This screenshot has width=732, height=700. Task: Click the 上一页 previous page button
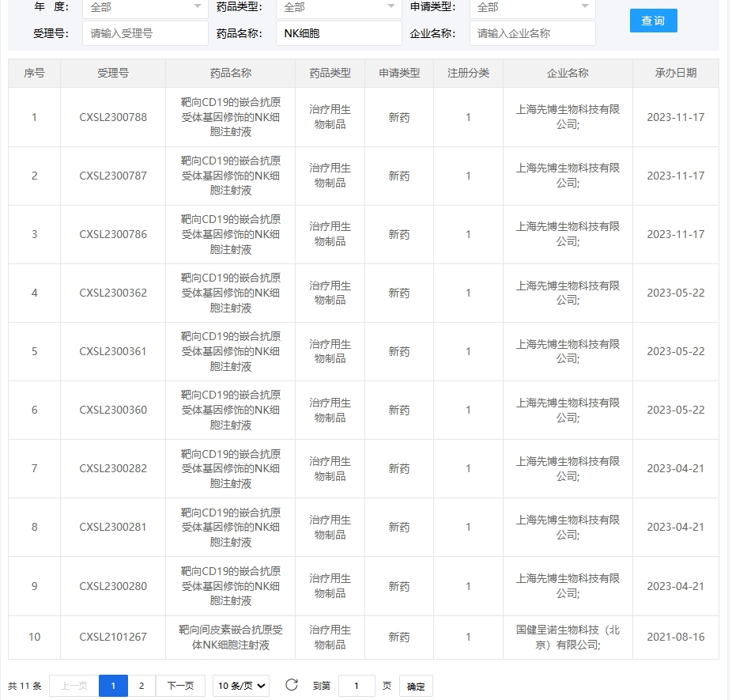[74, 686]
